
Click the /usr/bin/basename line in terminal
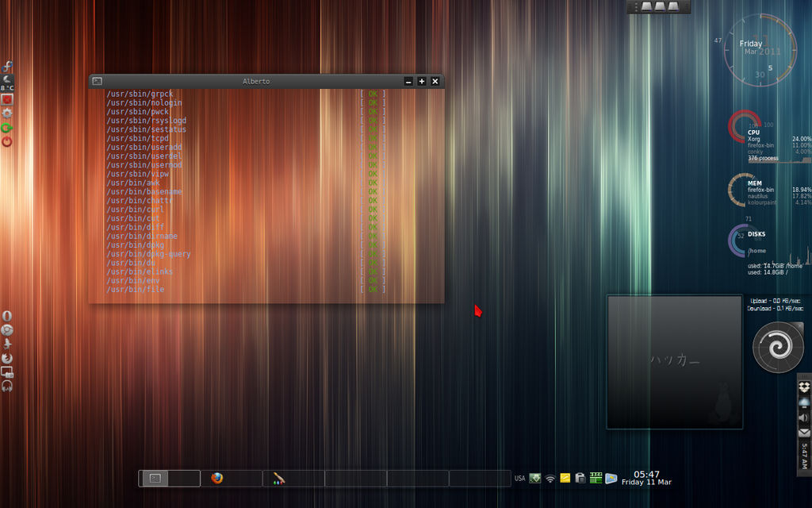(144, 192)
